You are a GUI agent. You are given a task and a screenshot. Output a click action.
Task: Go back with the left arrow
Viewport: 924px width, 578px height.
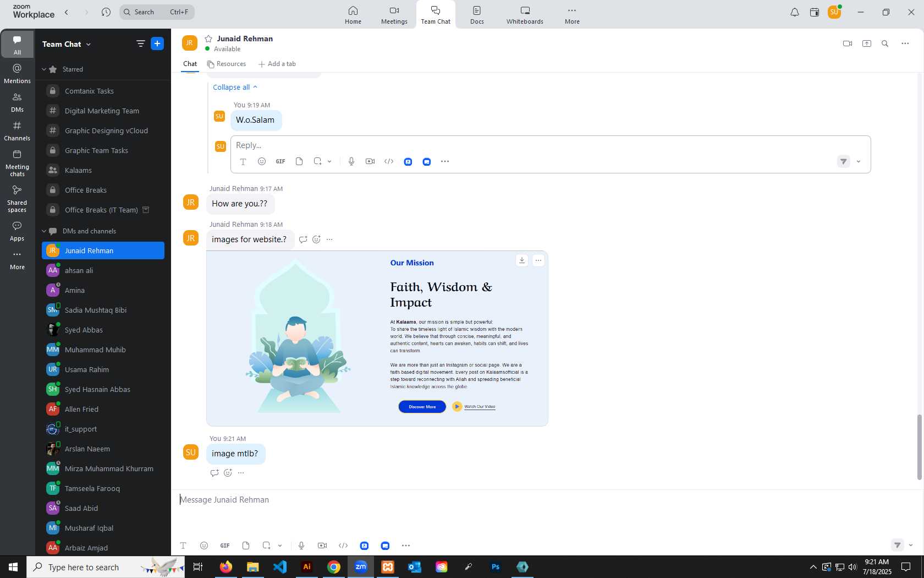[67, 12]
